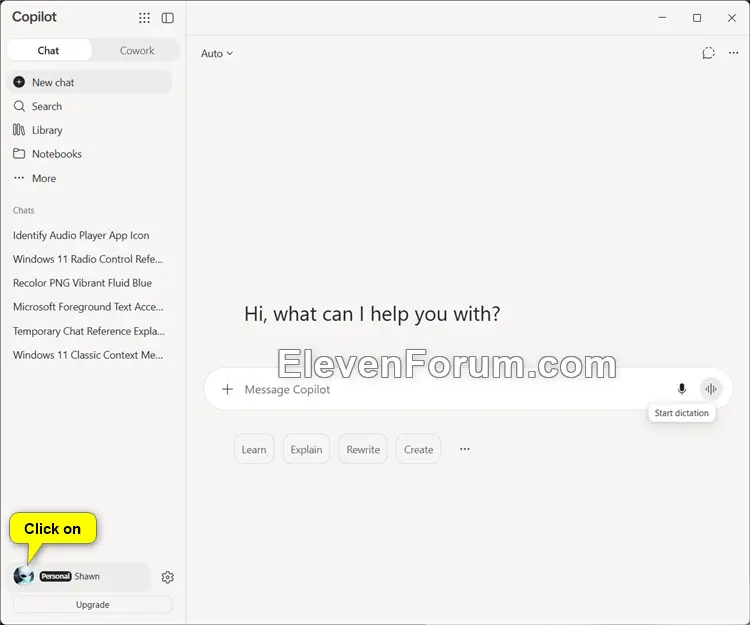Open chat 'Temporary Chat Reference Expla...'
The height and width of the screenshot is (625, 750).
point(89,331)
